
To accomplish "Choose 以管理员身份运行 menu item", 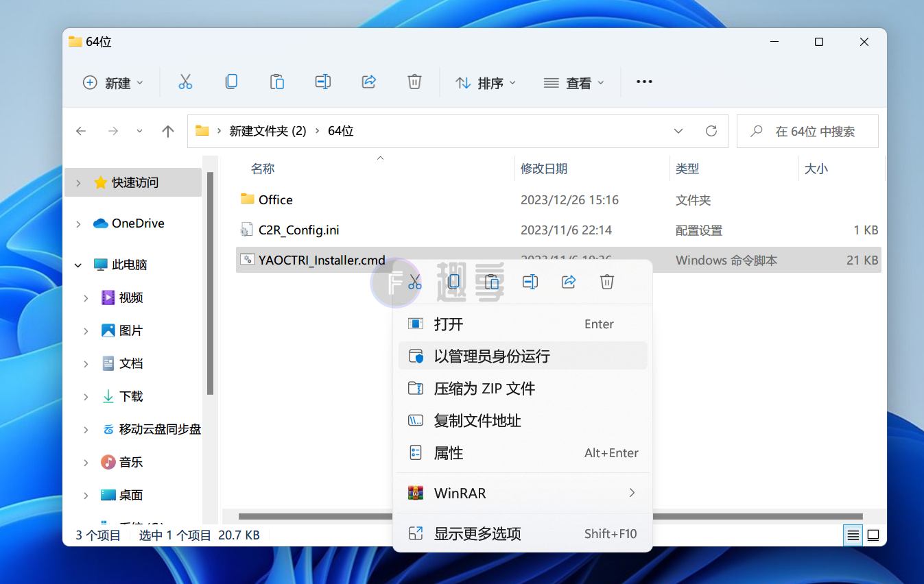I will pos(523,356).
